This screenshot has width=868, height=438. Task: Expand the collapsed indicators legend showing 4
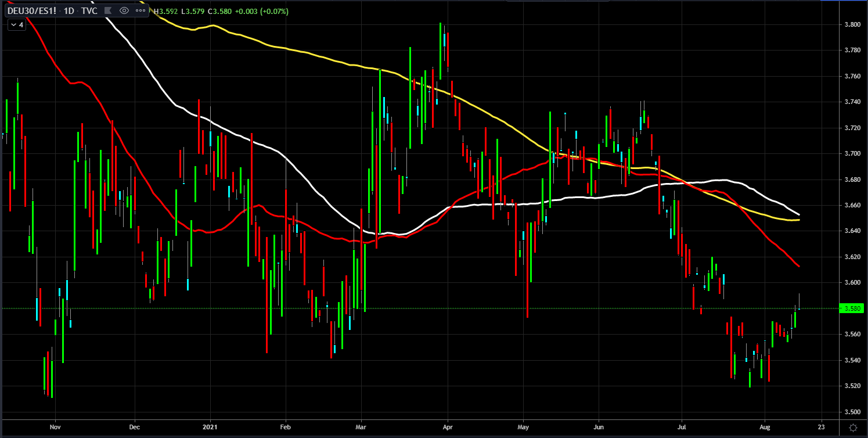(16, 25)
